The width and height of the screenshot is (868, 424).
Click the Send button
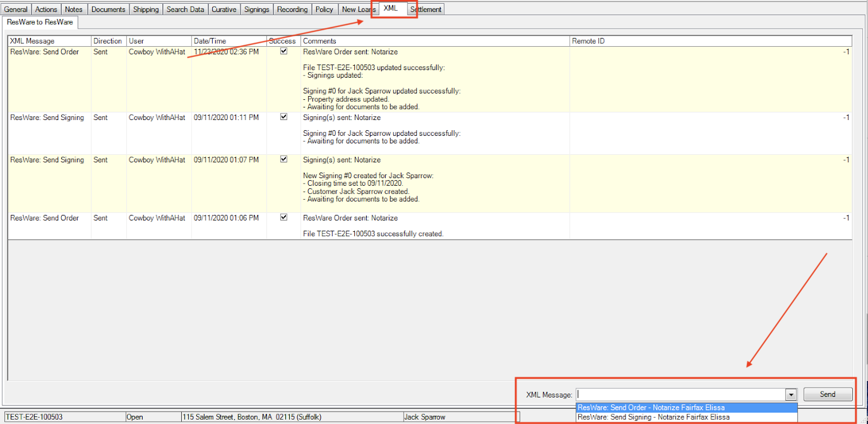click(x=828, y=395)
